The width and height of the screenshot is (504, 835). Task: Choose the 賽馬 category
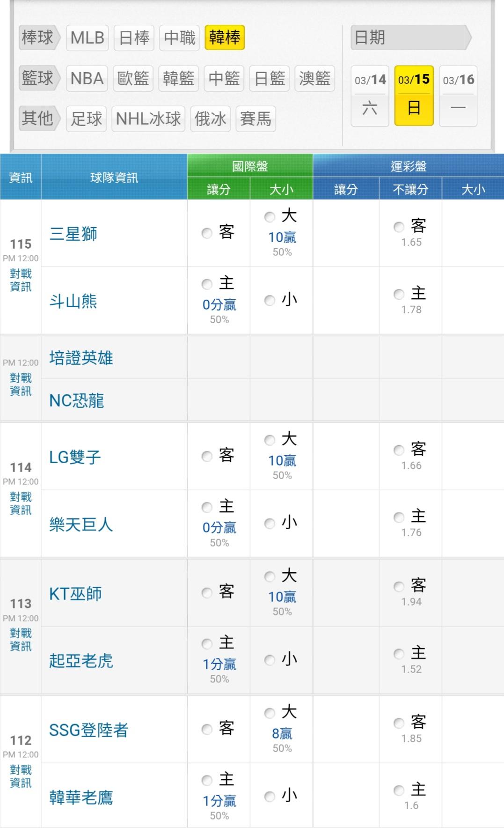256,119
